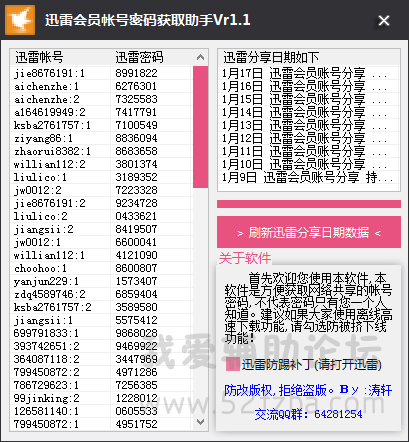Select account row ziyang86:1
The width and height of the screenshot is (409, 442).
[x=102, y=138]
